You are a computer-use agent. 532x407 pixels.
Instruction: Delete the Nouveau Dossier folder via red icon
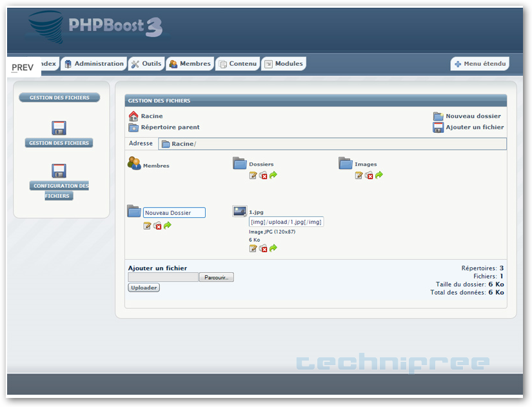(157, 226)
